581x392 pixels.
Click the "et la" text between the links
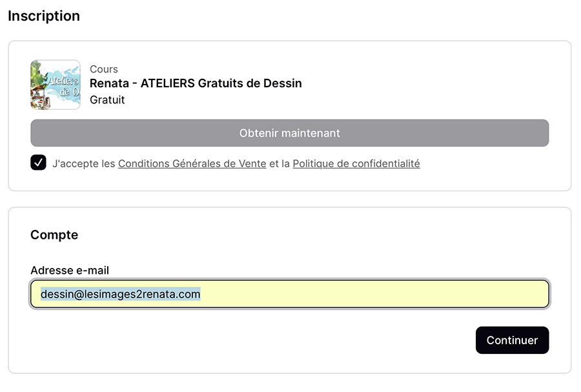click(x=280, y=164)
